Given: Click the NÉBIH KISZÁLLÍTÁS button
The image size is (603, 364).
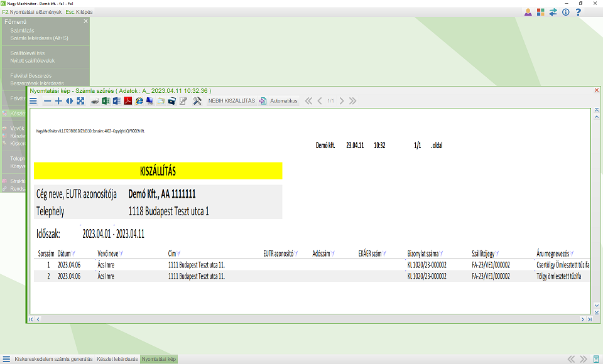Looking at the screenshot, I should [x=232, y=100].
